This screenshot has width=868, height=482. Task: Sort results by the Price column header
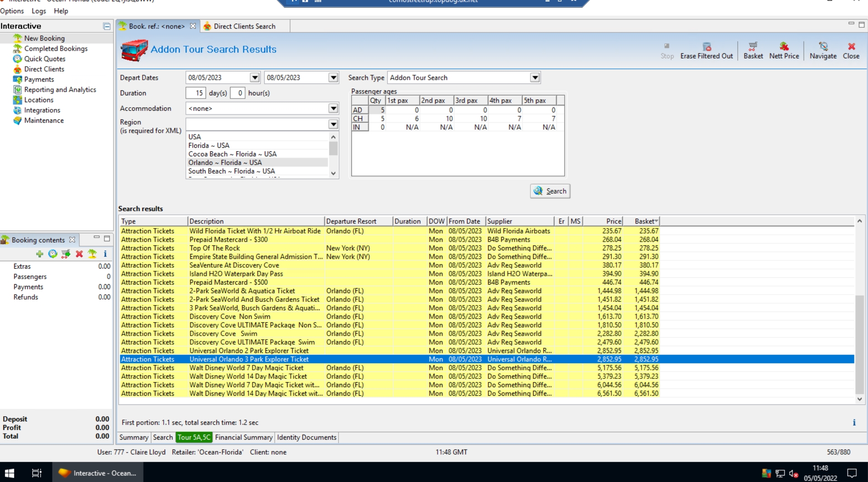(x=602, y=221)
